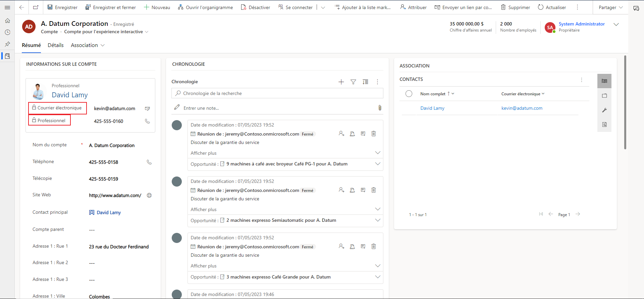Go back using the back arrow

(x=21, y=7)
